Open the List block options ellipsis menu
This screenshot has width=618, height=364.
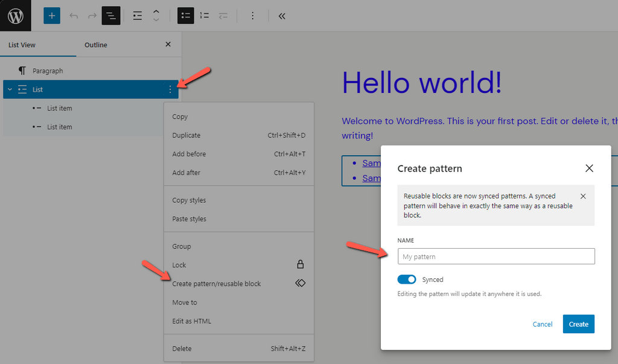170,89
